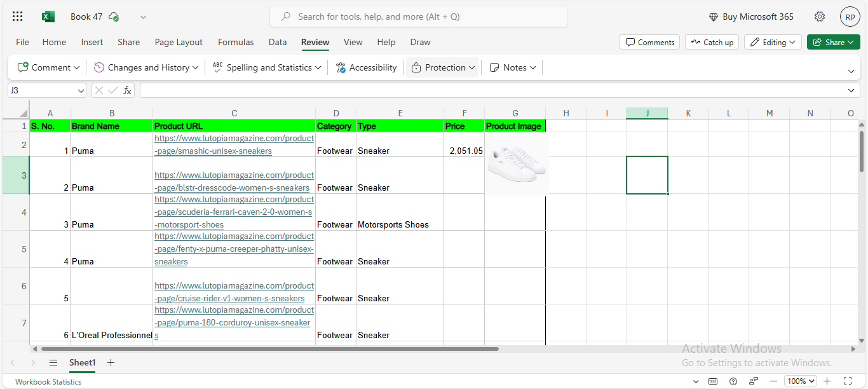This screenshot has width=868, height=389.
Task: Select the white sneaker product image
Action: 515,164
